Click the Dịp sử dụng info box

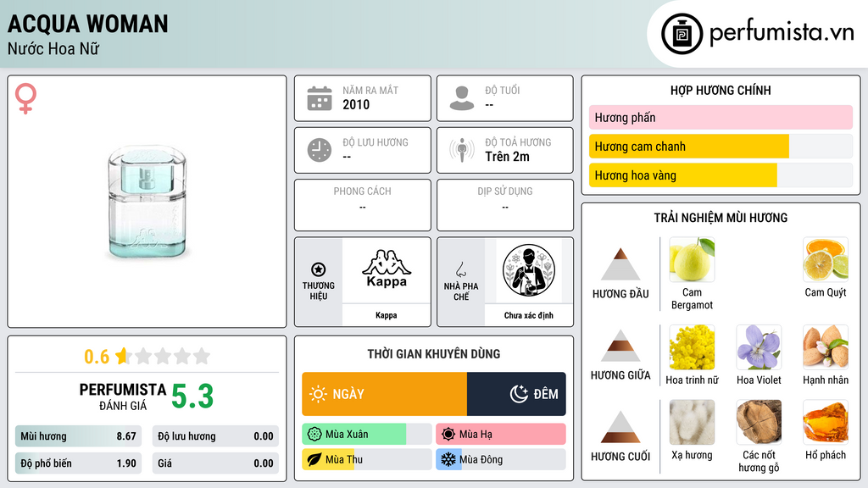click(x=505, y=205)
